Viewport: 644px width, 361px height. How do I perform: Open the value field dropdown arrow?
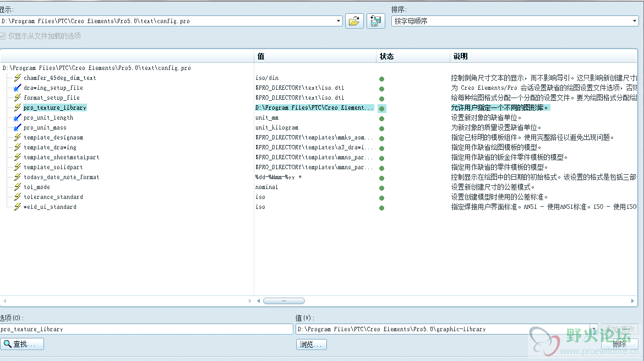(593, 329)
